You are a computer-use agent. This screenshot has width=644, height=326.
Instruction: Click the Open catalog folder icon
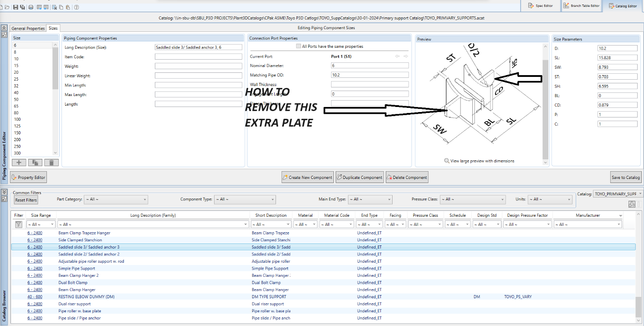click(x=7, y=7)
